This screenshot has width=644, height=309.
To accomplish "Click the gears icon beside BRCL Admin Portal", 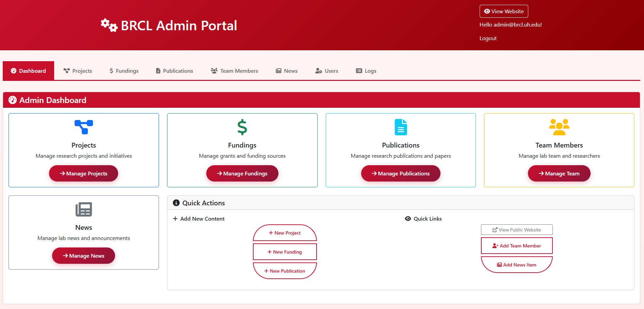I will [x=109, y=25].
